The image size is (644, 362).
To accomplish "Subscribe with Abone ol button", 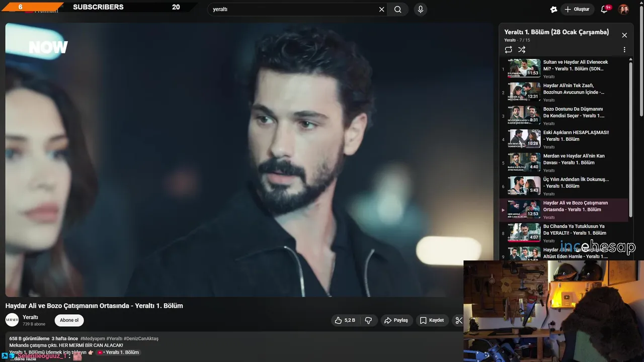I will tap(69, 320).
